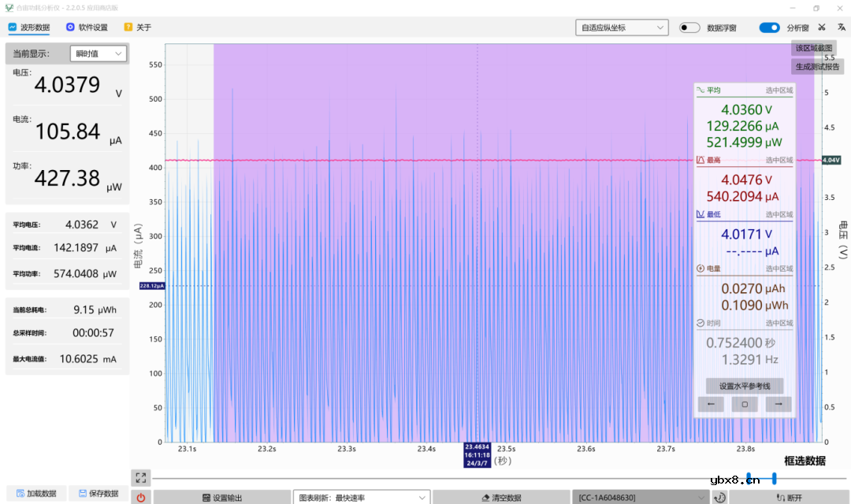Switch to the 软件设置 tab
The image size is (851, 504).
(87, 28)
